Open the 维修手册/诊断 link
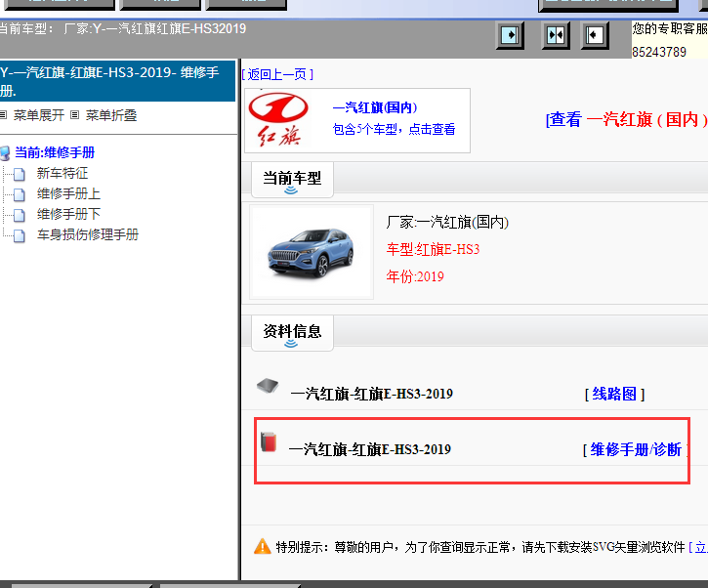Viewport: 708px width, 588px height. [x=636, y=450]
